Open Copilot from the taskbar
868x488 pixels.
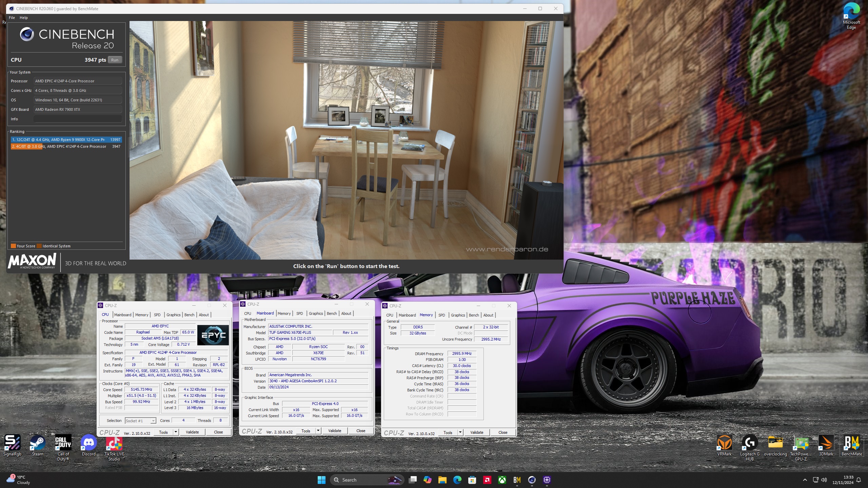[428, 480]
